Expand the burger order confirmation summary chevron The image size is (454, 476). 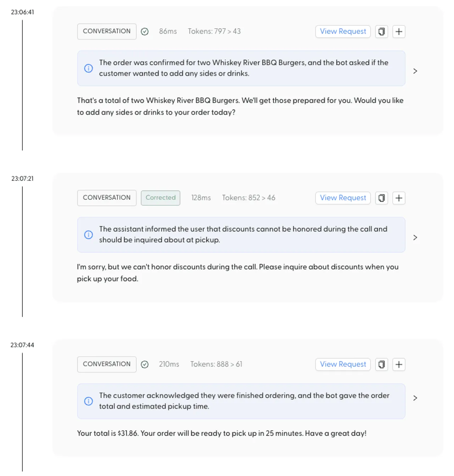pos(415,71)
